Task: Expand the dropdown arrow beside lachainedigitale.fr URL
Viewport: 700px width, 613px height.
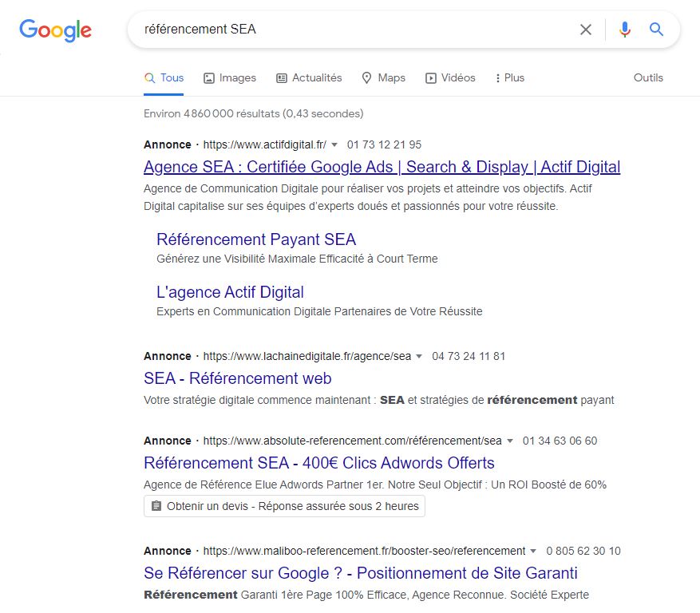Action: [x=419, y=357]
